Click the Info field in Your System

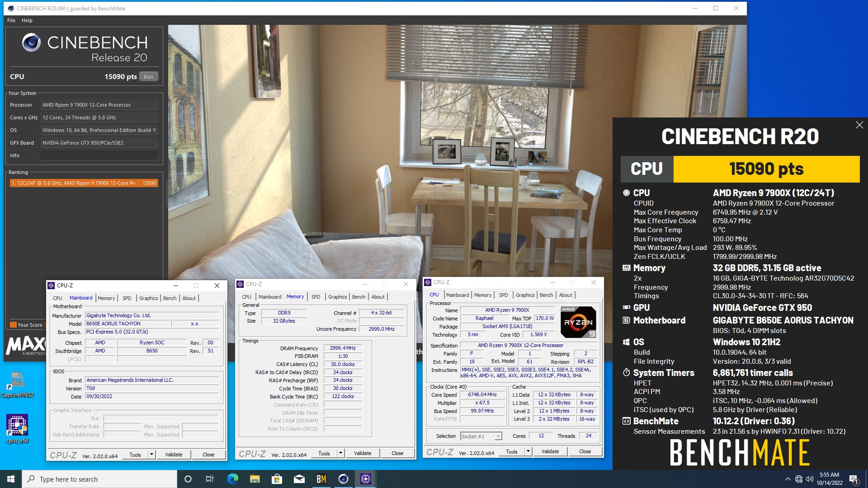[x=99, y=155]
